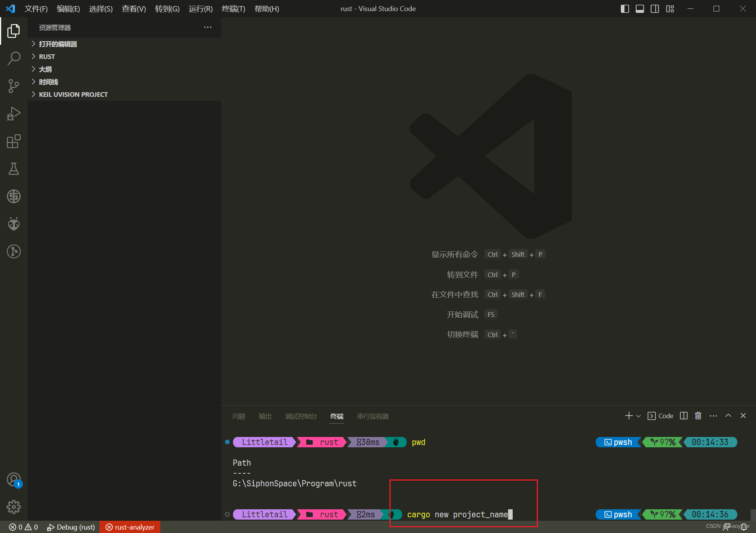
Task: Open Git graph circular icon
Action: click(x=14, y=251)
